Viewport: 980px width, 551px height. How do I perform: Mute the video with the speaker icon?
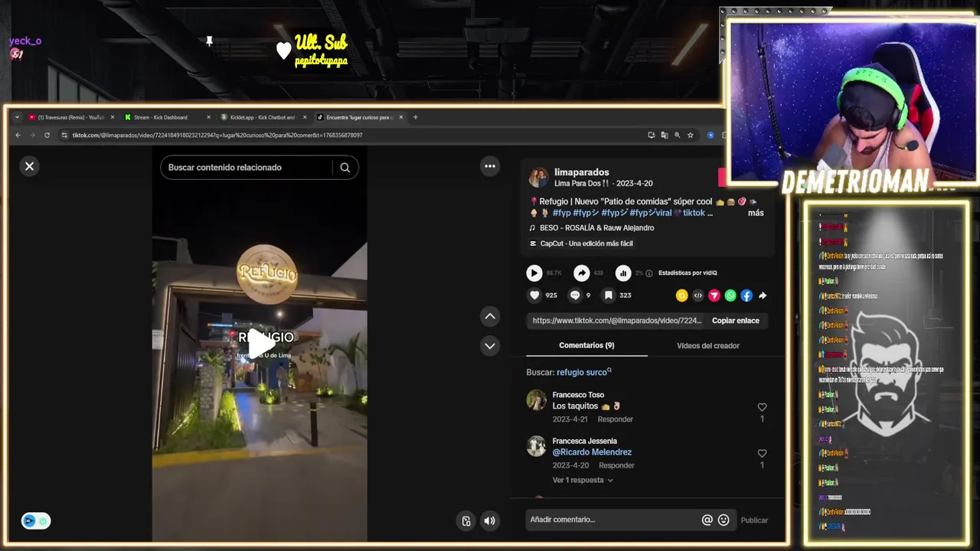490,521
